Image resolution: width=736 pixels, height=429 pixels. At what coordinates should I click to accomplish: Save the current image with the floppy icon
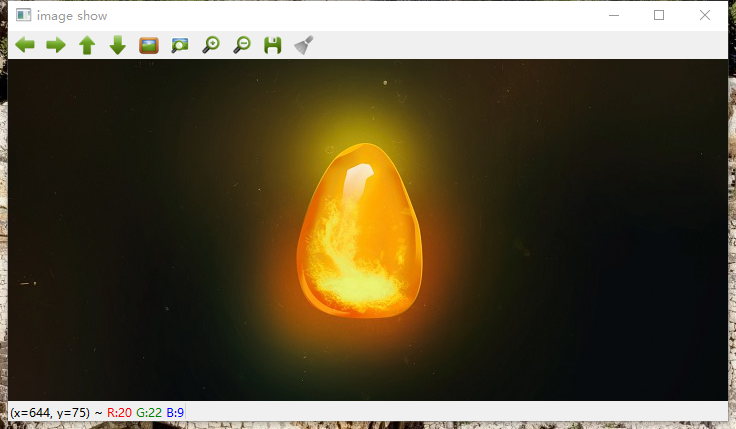pos(273,45)
